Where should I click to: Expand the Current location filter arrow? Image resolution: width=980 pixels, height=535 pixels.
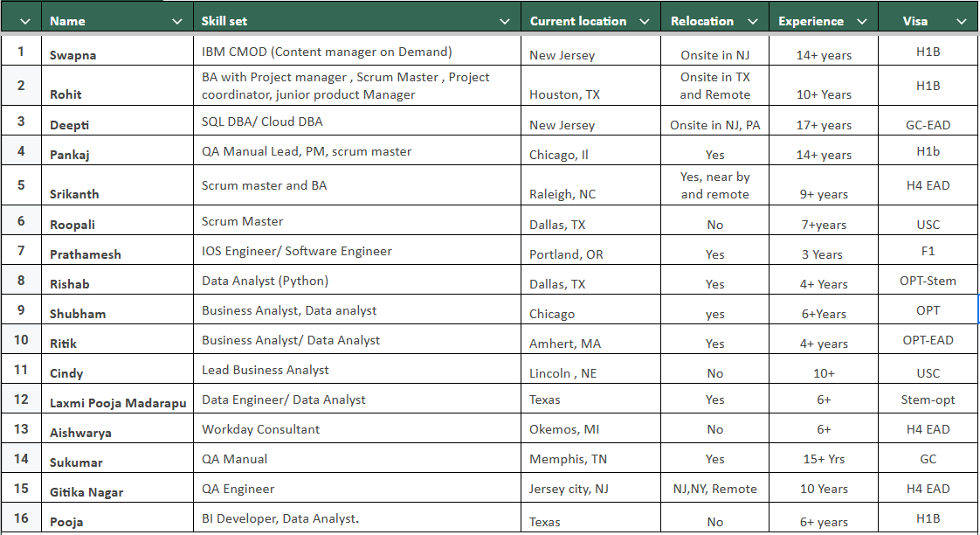[645, 21]
